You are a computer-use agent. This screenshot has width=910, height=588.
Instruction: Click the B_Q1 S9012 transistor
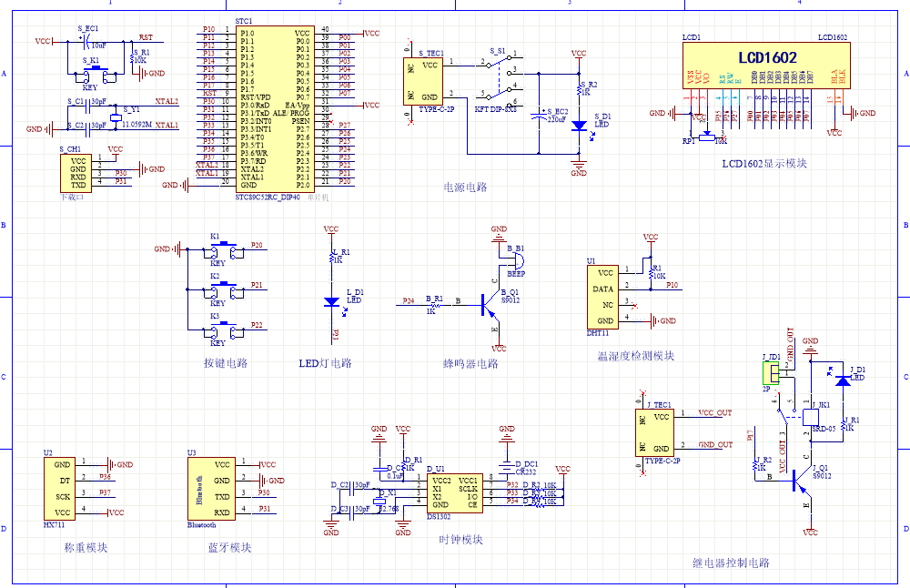(490, 305)
